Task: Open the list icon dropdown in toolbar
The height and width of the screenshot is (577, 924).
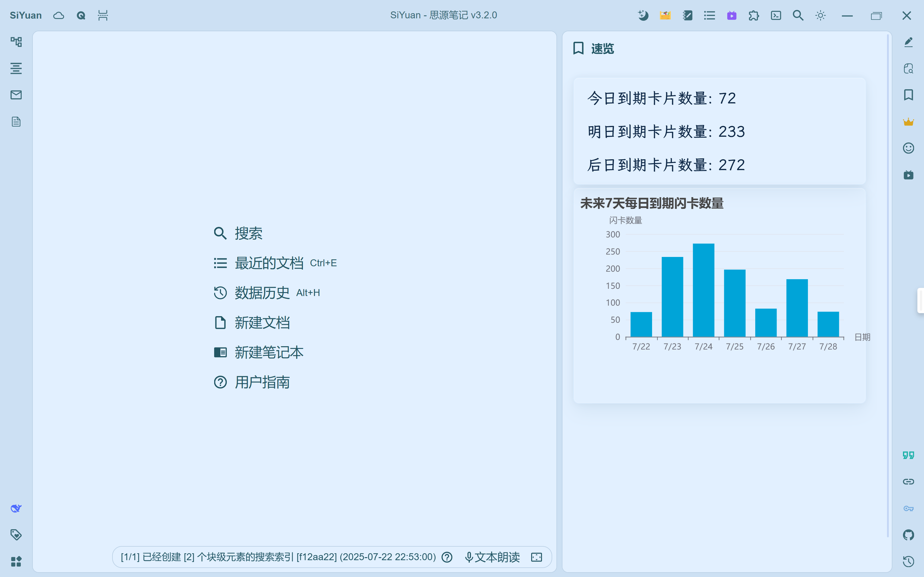Action: pos(710,15)
